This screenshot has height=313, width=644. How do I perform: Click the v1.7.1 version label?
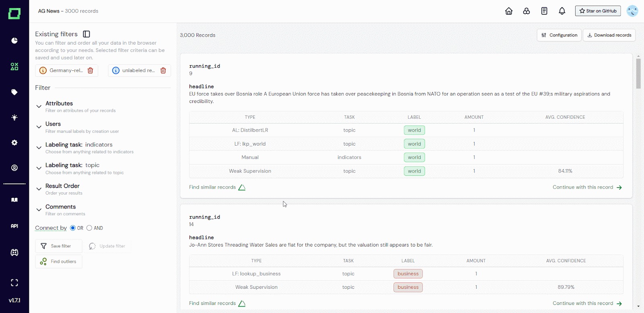pyautogui.click(x=14, y=301)
